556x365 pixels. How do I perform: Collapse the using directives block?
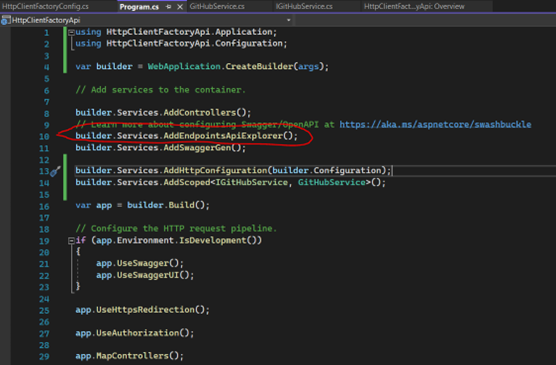(72, 32)
